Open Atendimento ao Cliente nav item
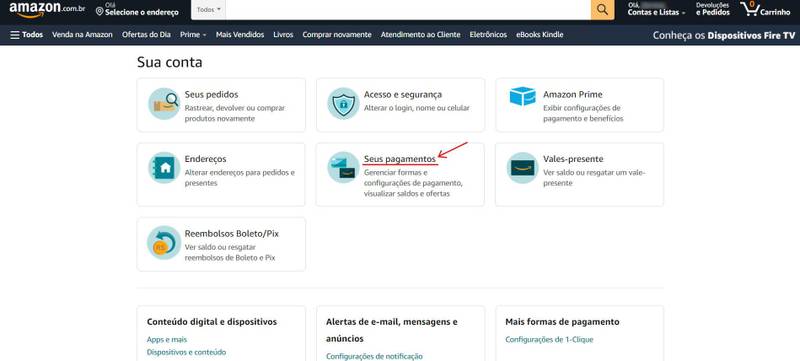The width and height of the screenshot is (800, 361). click(x=420, y=35)
